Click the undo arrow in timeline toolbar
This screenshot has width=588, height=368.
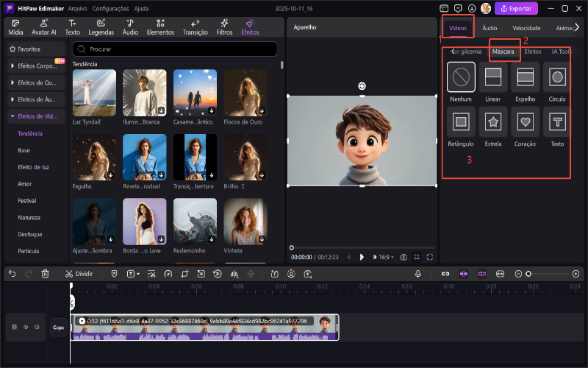(12, 274)
